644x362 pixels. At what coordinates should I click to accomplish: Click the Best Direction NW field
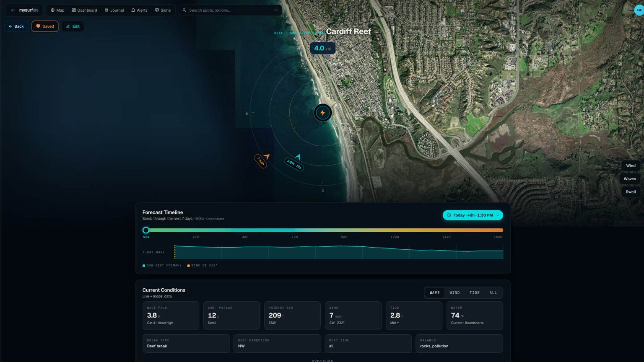coord(277,343)
